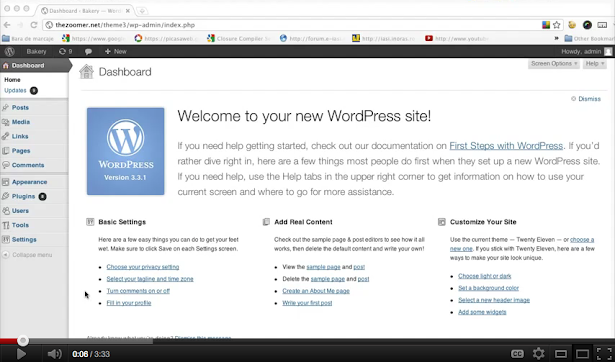The width and height of the screenshot is (615, 362).
Task: Click the video progress bar scrubber
Action: (x=23, y=340)
